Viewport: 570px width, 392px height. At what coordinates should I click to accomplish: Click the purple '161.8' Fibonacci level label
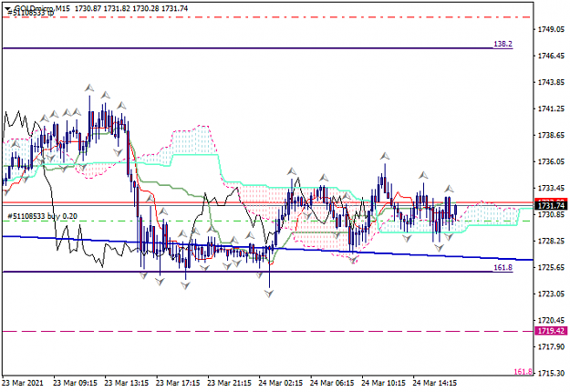tap(503, 268)
